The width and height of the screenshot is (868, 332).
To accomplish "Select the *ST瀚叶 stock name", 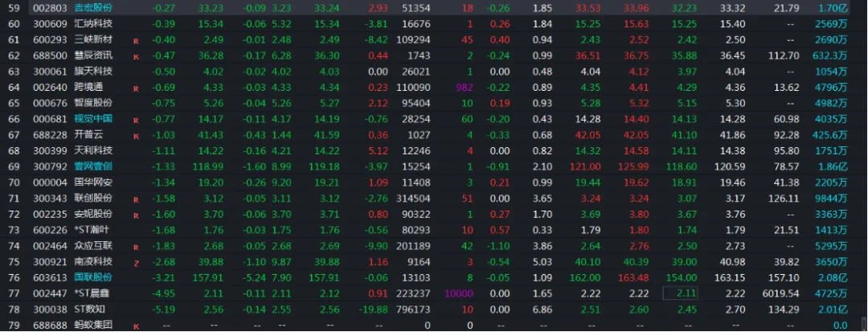I will [x=93, y=230].
